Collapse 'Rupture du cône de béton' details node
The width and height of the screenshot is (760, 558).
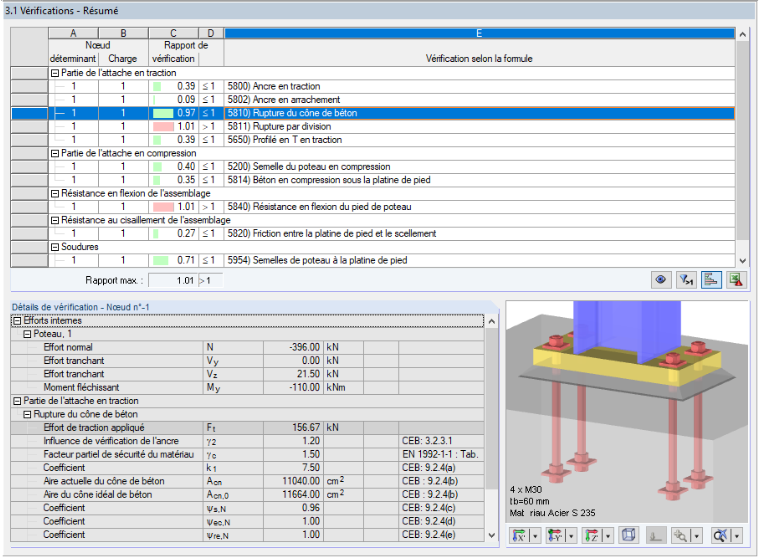coord(27,415)
